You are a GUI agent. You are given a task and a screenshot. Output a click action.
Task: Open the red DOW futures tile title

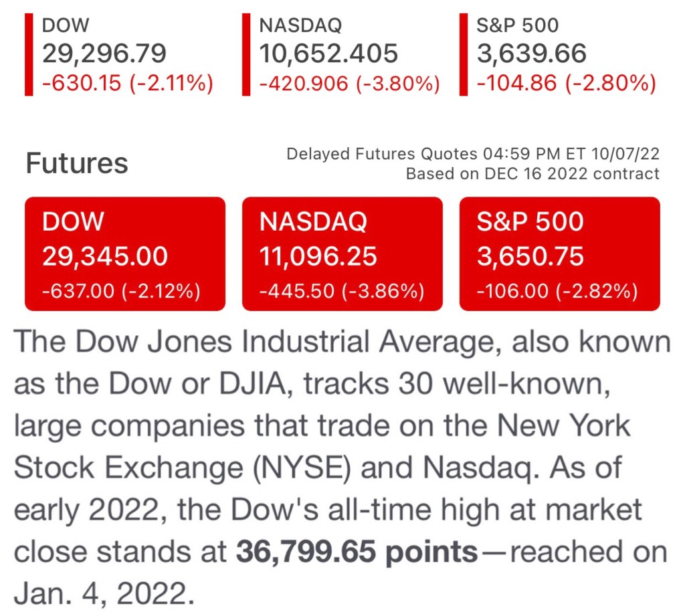(x=73, y=221)
